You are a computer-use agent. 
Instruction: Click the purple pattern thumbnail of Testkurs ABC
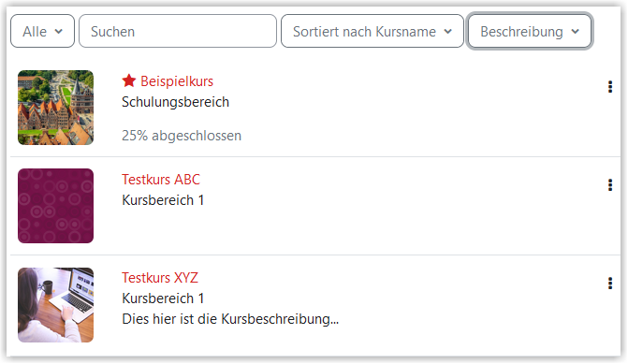[55, 206]
